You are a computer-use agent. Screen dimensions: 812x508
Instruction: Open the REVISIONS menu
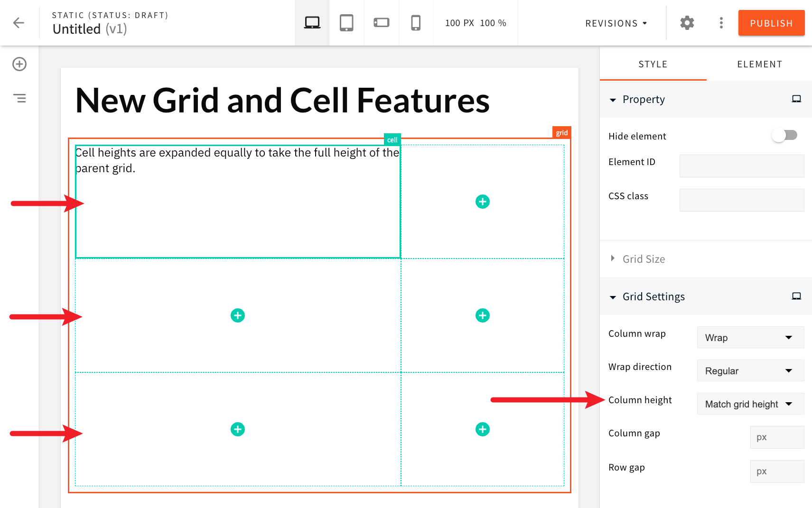pos(616,23)
